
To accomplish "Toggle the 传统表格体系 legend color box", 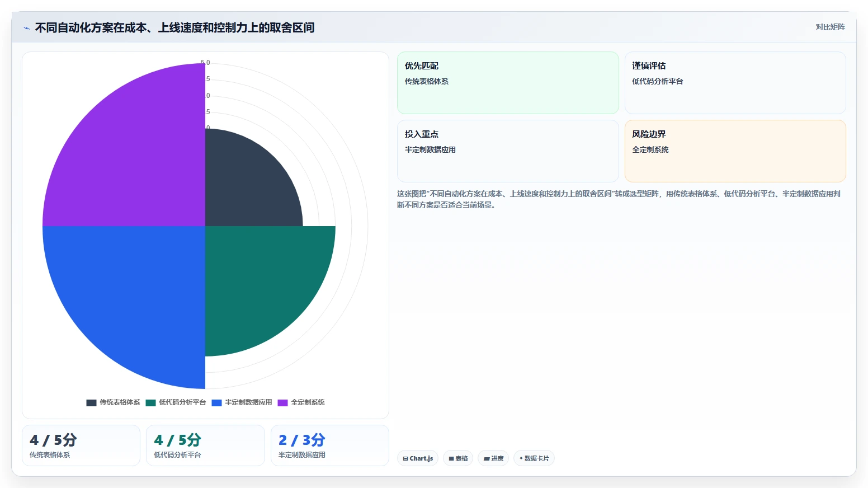I will (91, 402).
